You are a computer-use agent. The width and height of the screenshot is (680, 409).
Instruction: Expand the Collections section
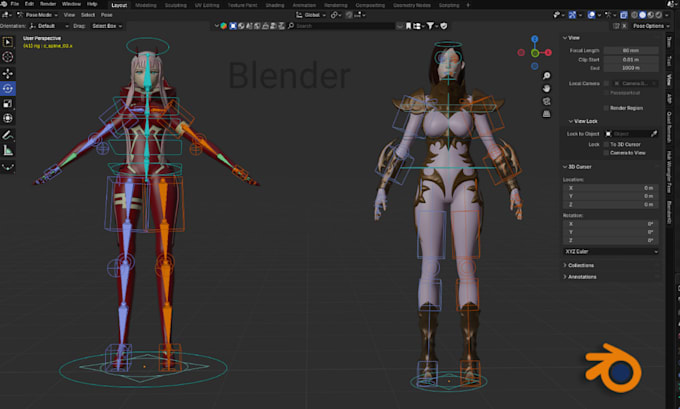578,265
